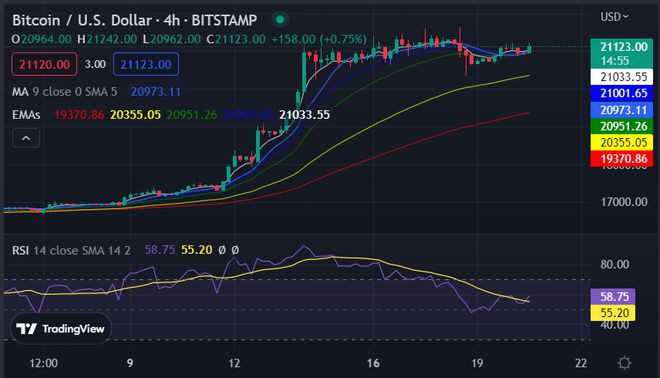Click the yellow RSI 55.20 axis label
Screen dimensions: 660x378
pos(613,313)
